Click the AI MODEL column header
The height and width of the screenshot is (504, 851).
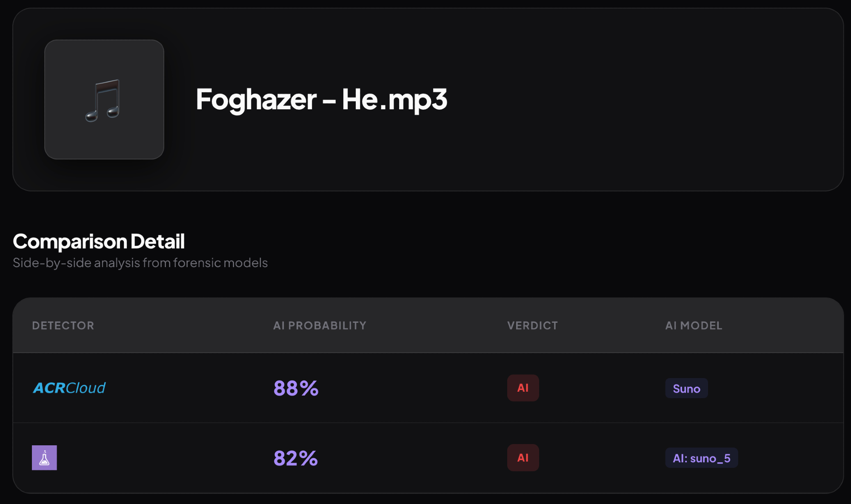(694, 325)
